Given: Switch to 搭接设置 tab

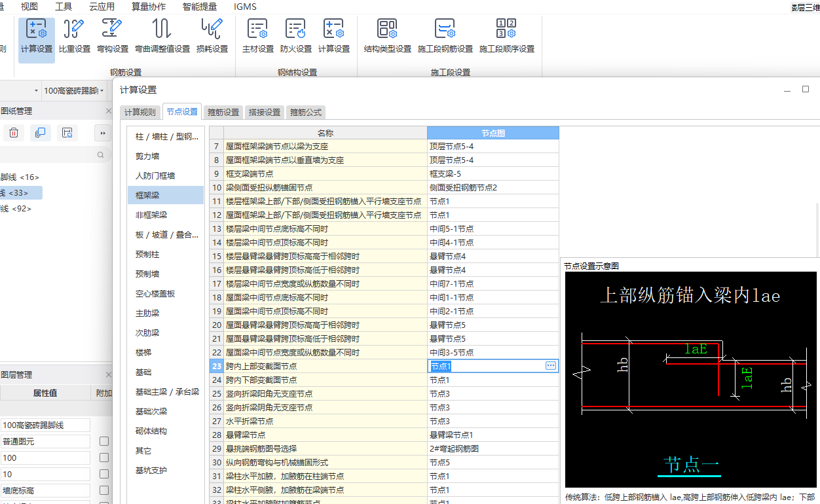Looking at the screenshot, I should [x=265, y=112].
